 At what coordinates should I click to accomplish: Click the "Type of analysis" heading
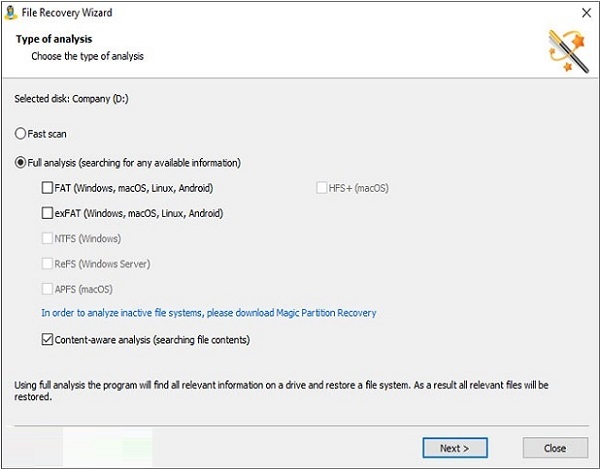click(52, 39)
